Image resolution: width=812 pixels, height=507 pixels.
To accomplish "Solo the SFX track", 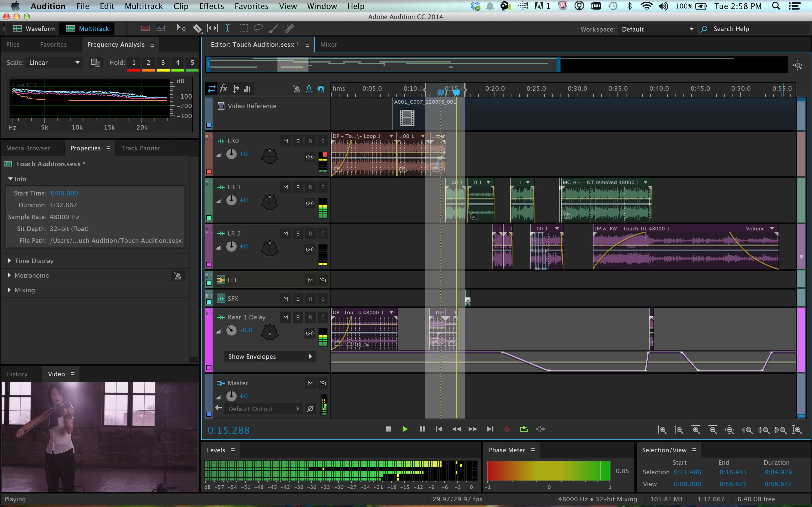I will pos(298,299).
